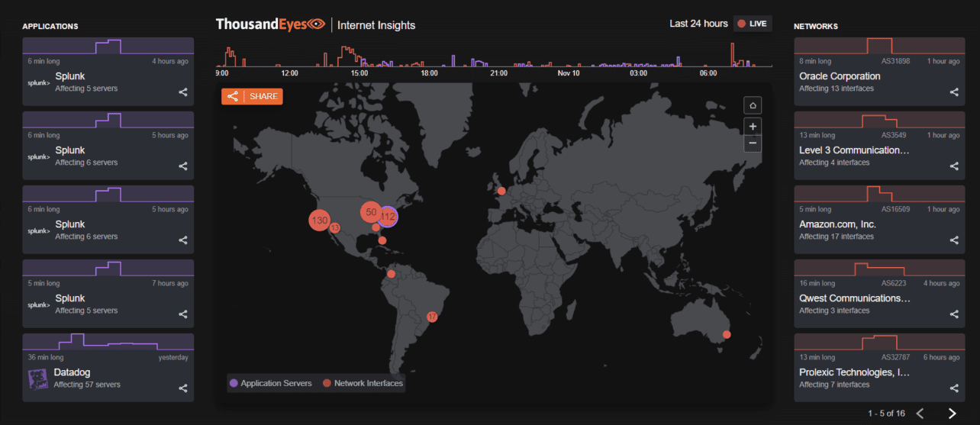
Task: Click the AS31898 label
Action: tap(895, 61)
